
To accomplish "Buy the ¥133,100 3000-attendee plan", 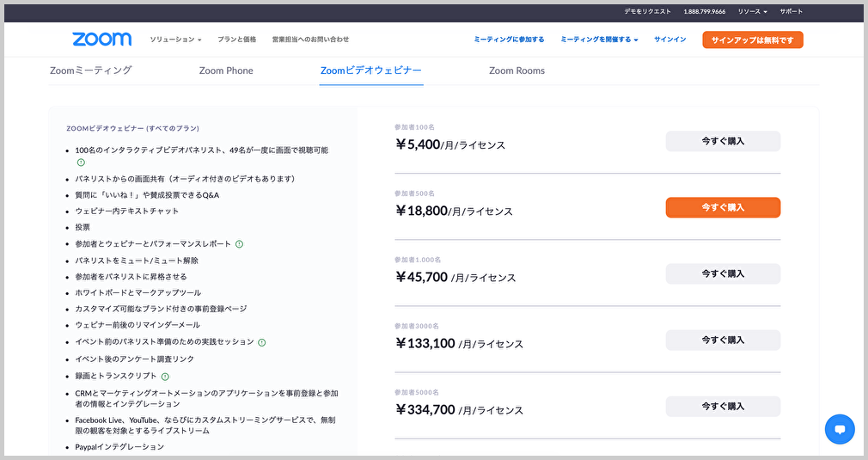I will pos(723,340).
